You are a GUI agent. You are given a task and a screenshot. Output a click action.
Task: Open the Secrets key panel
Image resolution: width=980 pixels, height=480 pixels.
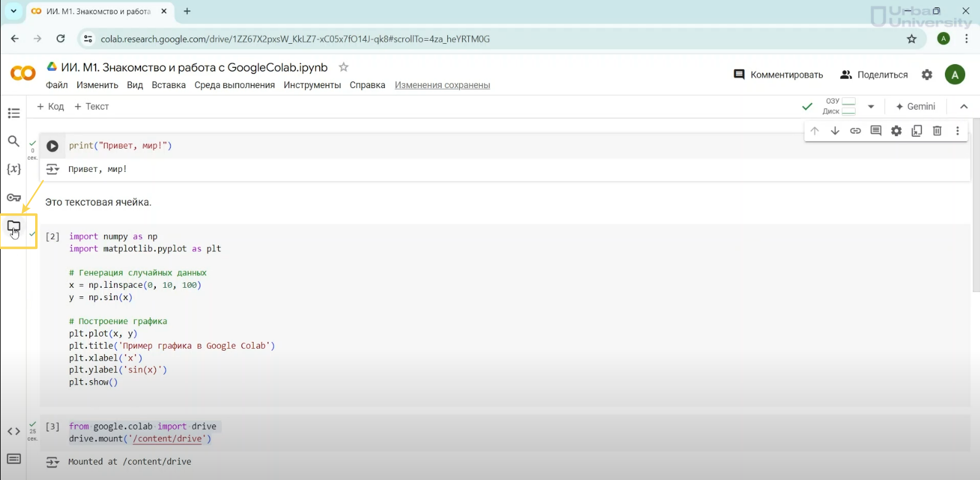point(14,198)
